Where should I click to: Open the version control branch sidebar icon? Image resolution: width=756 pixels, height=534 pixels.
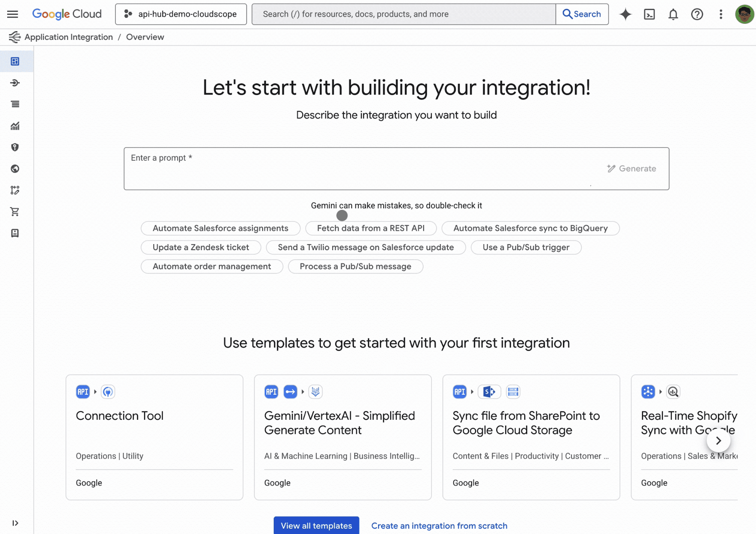[15, 190]
